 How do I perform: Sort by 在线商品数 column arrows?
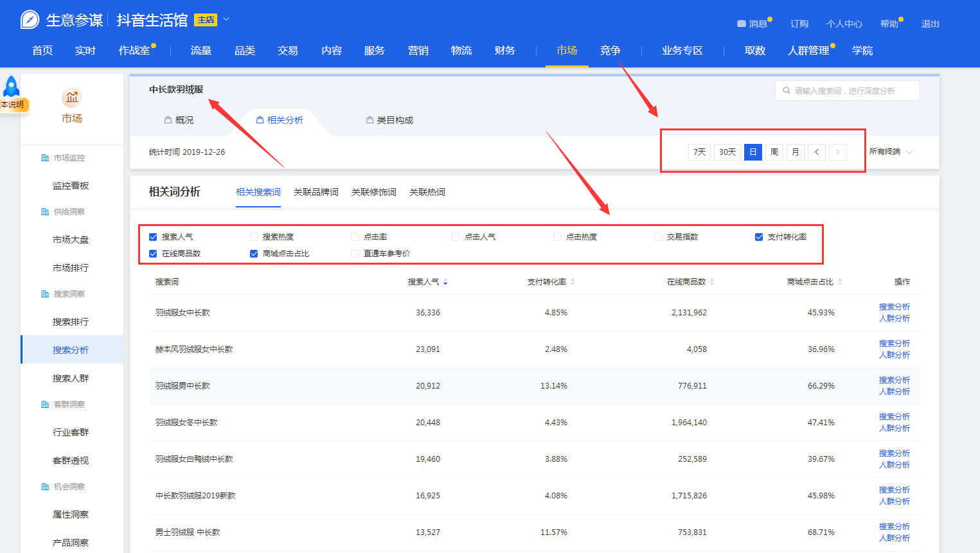point(712,282)
